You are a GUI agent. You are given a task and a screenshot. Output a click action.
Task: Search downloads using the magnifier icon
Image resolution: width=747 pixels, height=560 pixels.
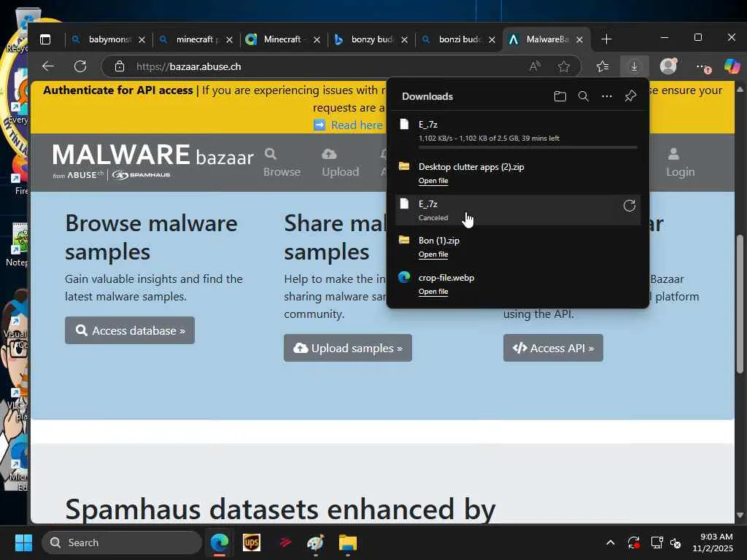(x=584, y=97)
